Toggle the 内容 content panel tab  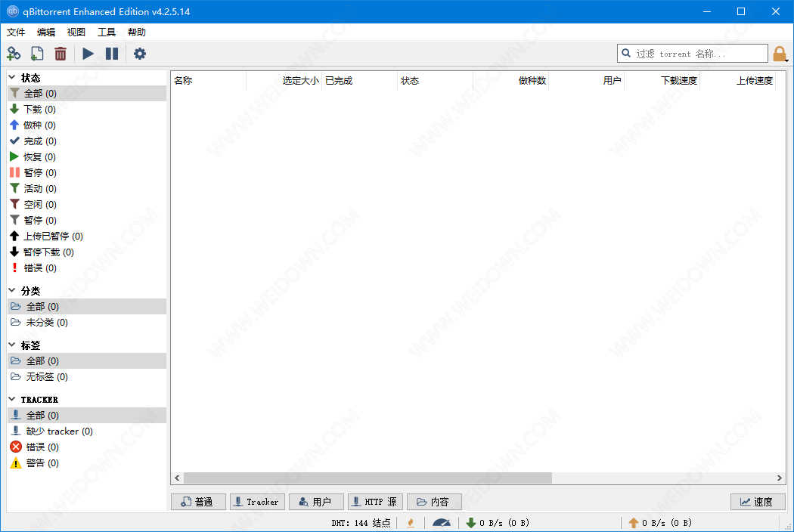coord(434,502)
